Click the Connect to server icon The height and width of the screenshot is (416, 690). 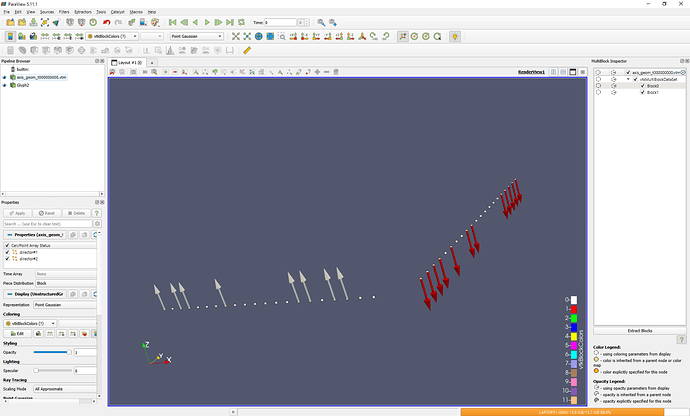[x=70, y=22]
